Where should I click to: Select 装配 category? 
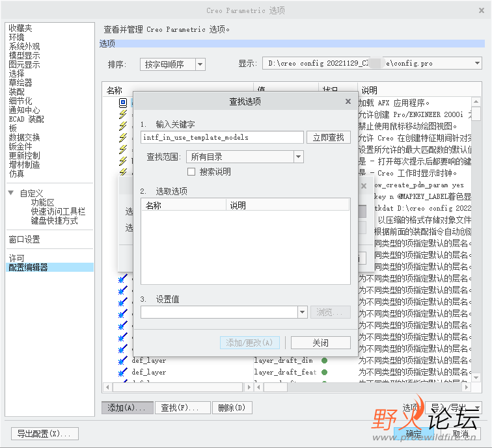(x=17, y=92)
